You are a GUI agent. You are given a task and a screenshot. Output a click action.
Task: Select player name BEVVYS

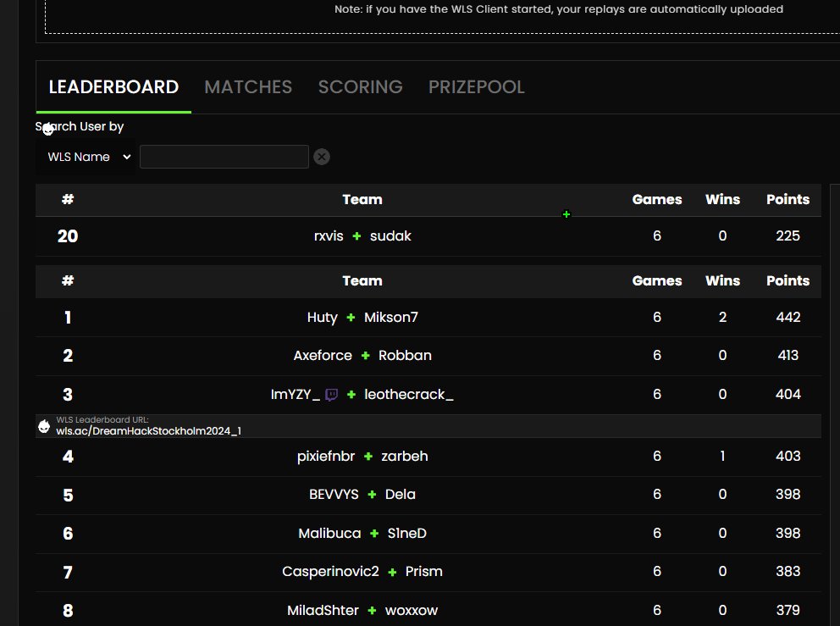334,494
